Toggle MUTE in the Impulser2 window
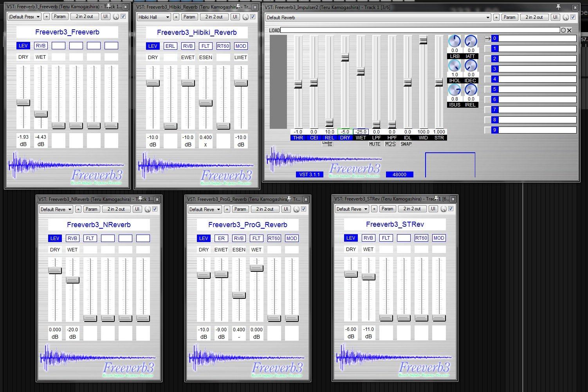 click(x=375, y=144)
